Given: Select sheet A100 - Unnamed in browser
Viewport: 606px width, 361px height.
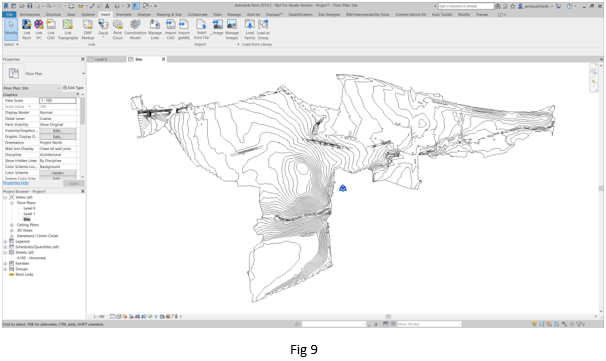Looking at the screenshot, I should [31, 258].
